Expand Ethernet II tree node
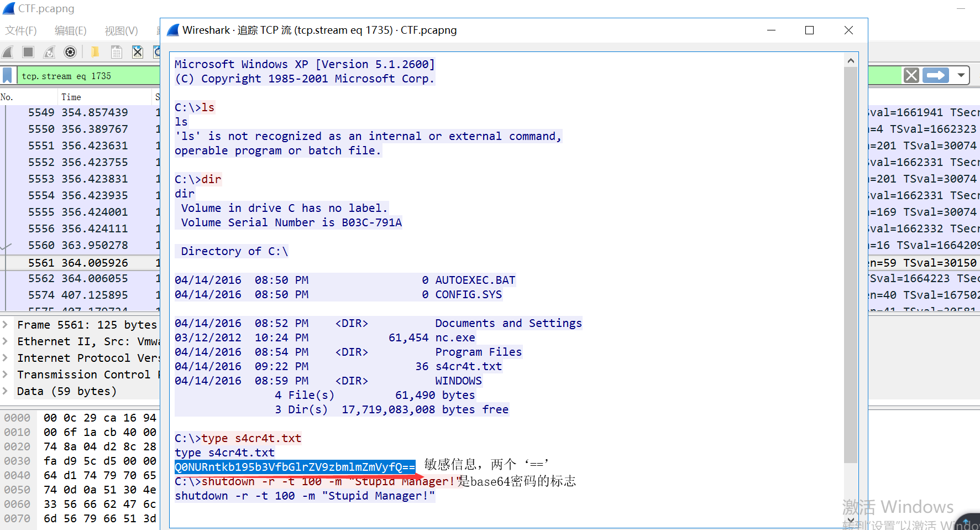This screenshot has width=980, height=530. tap(5, 341)
